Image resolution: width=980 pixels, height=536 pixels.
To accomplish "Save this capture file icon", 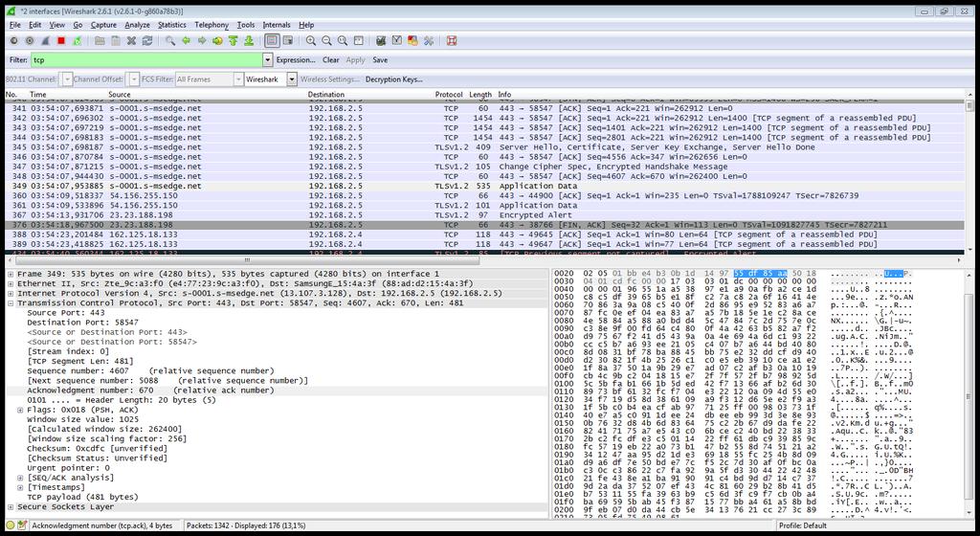I will (116, 40).
